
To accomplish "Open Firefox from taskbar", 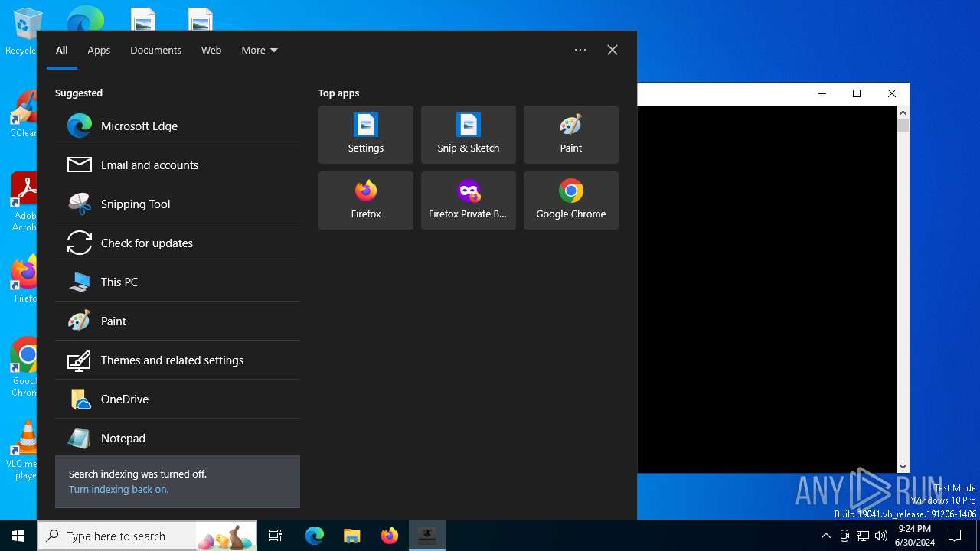I will (390, 536).
